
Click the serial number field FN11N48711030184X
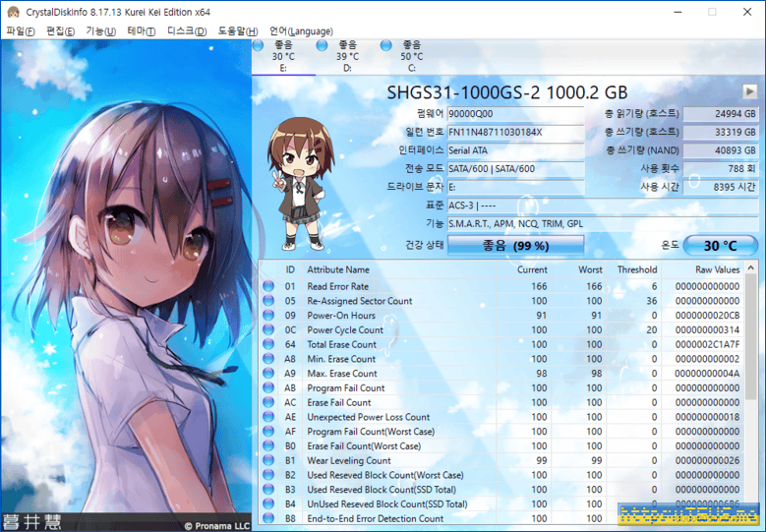(515, 133)
